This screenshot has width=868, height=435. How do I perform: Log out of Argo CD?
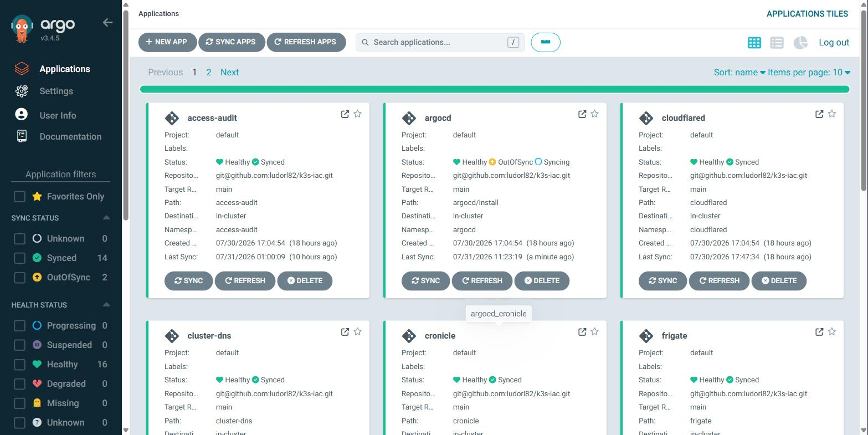pyautogui.click(x=834, y=43)
